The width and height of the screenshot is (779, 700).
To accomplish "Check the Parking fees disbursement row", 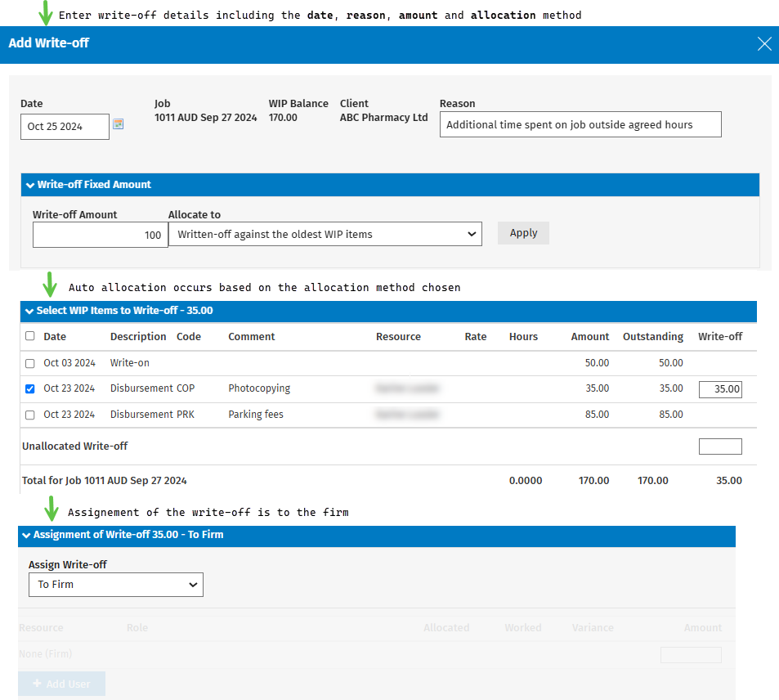I will point(29,415).
